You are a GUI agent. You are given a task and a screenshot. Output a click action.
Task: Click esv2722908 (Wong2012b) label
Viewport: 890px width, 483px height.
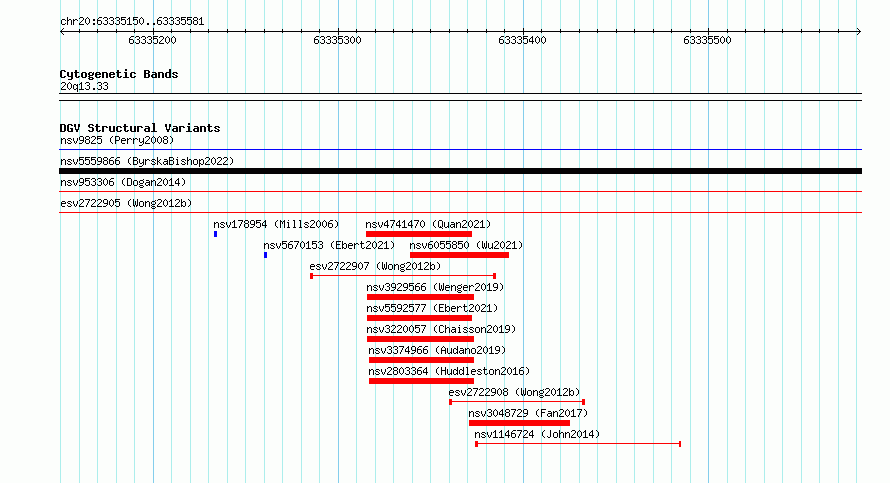pos(514,392)
